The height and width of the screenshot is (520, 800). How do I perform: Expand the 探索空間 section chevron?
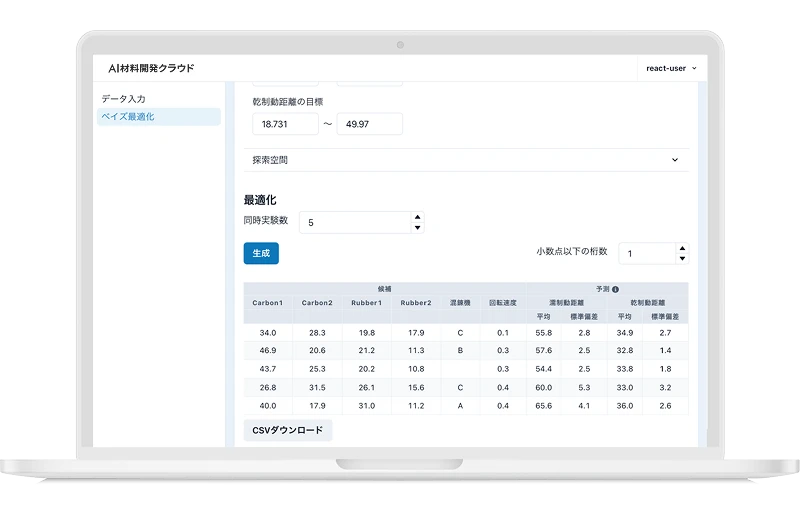[674, 160]
